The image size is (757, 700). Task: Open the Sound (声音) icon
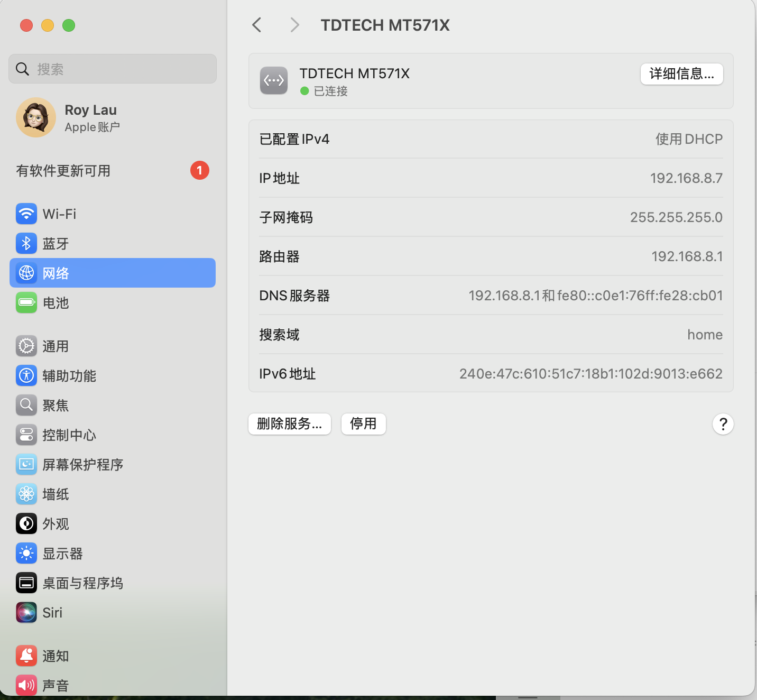tap(26, 685)
